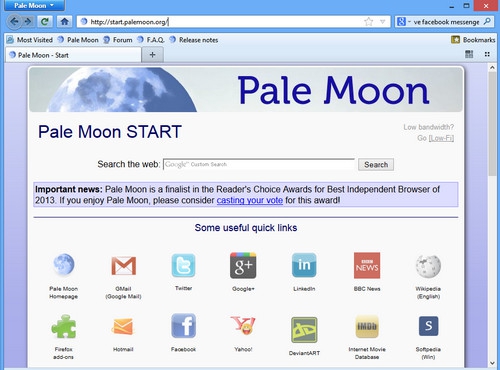Open the Pale Moon Homepage quick link icon
This screenshot has width=500, height=370.
(64, 265)
